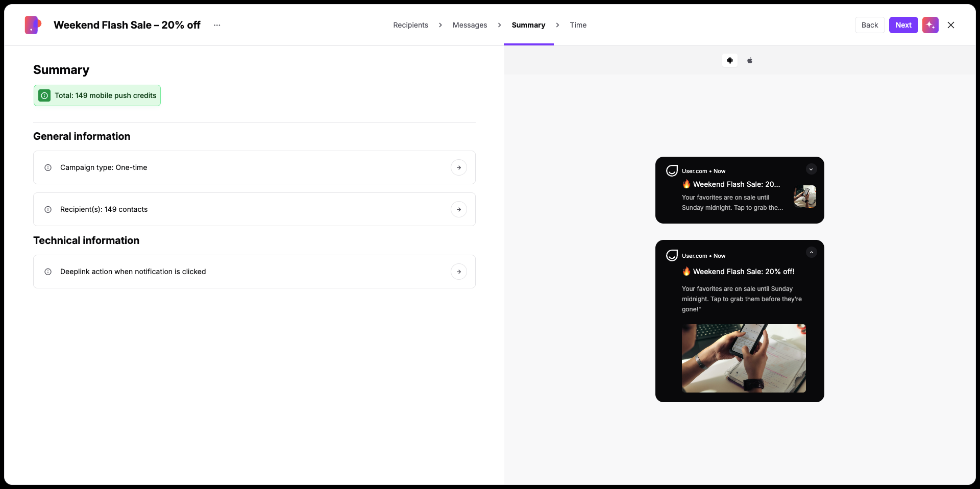980x489 pixels.
Task: Open the campaign options ellipsis menu
Action: (217, 25)
